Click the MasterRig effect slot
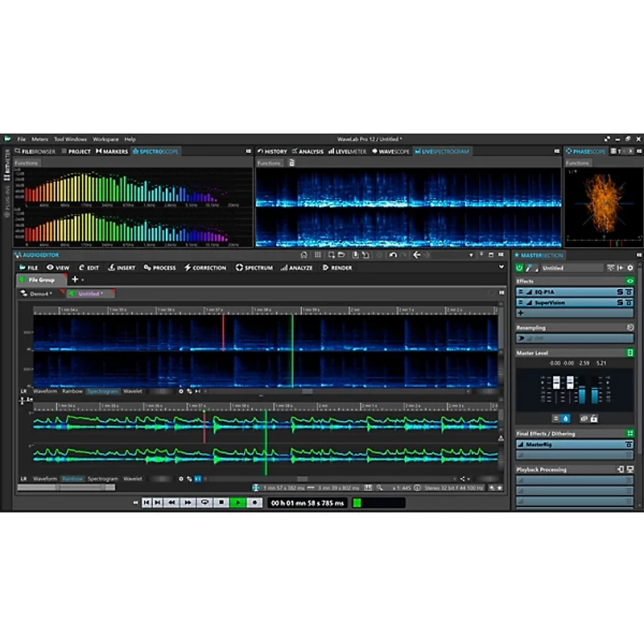This screenshot has height=644, width=644. [572, 444]
